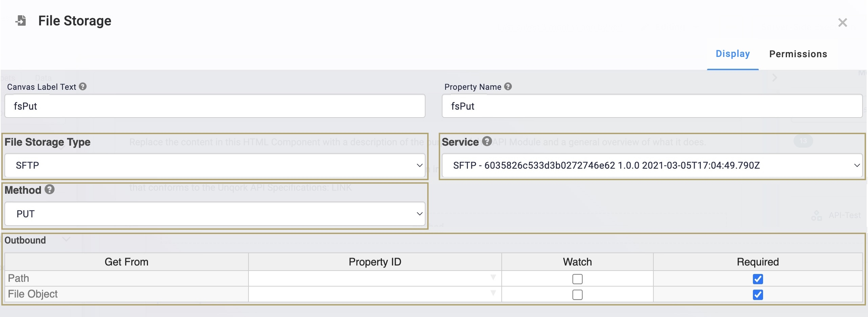868x317 pixels.
Task: Open the File Storage Type dropdown
Action: pyautogui.click(x=215, y=165)
